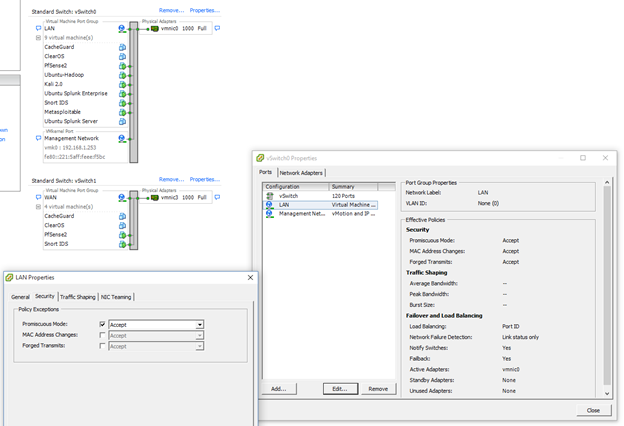This screenshot has height=426, width=624.
Task: Click the vmnic0 physical adapter icon
Action: (153, 29)
